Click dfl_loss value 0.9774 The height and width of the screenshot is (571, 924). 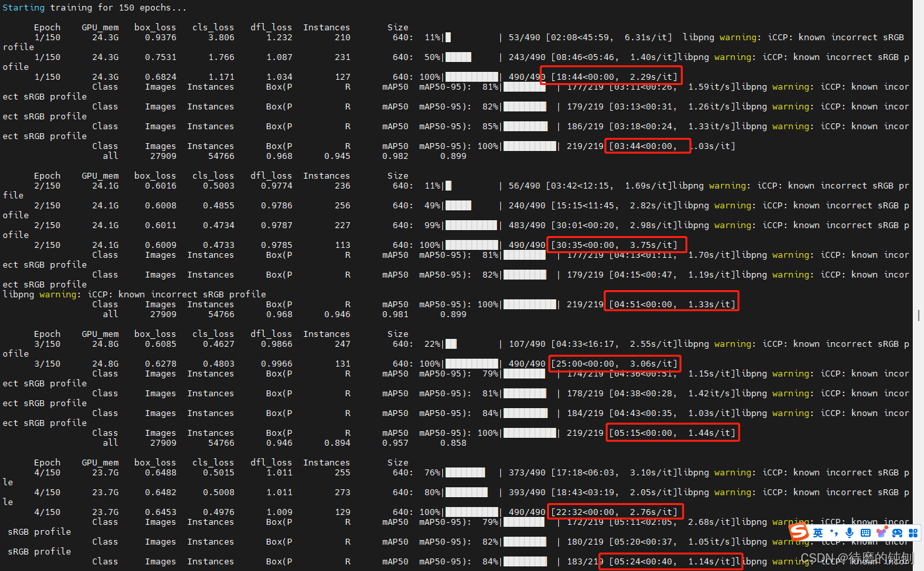pos(276,186)
